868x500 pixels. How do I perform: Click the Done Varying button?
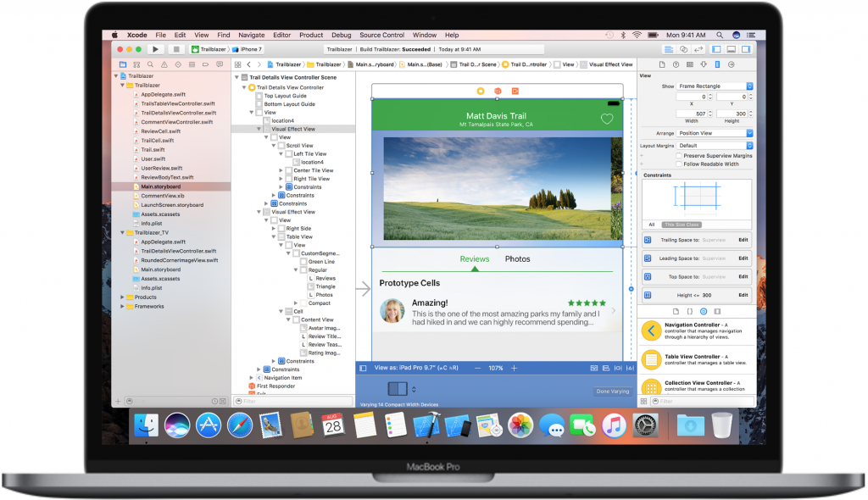click(x=613, y=392)
